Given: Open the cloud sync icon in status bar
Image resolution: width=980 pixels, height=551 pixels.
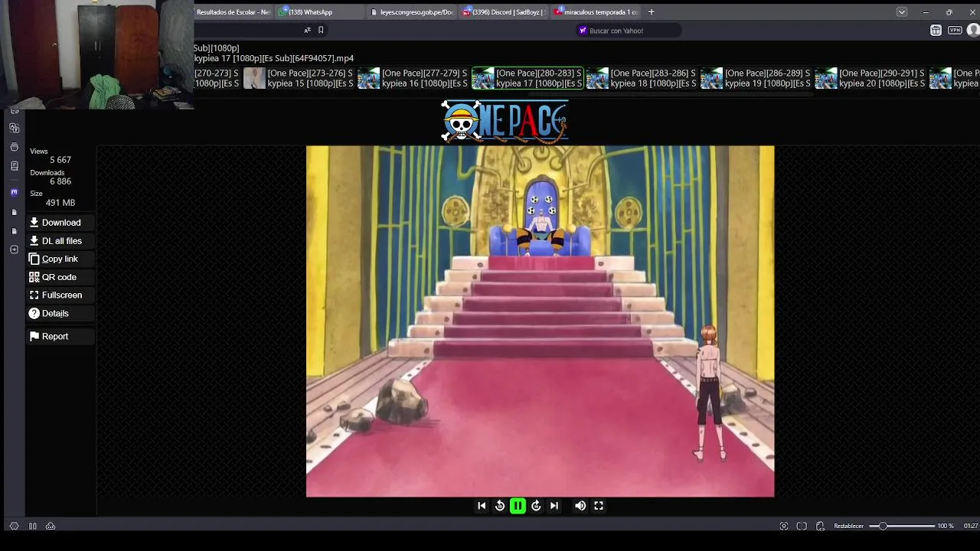Looking at the screenshot, I should coord(51,527).
